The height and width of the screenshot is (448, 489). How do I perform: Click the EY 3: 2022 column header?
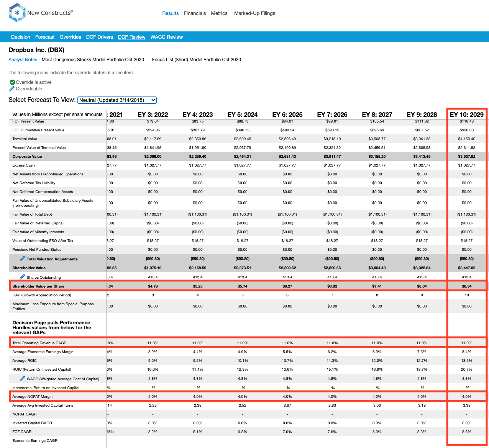tap(153, 114)
